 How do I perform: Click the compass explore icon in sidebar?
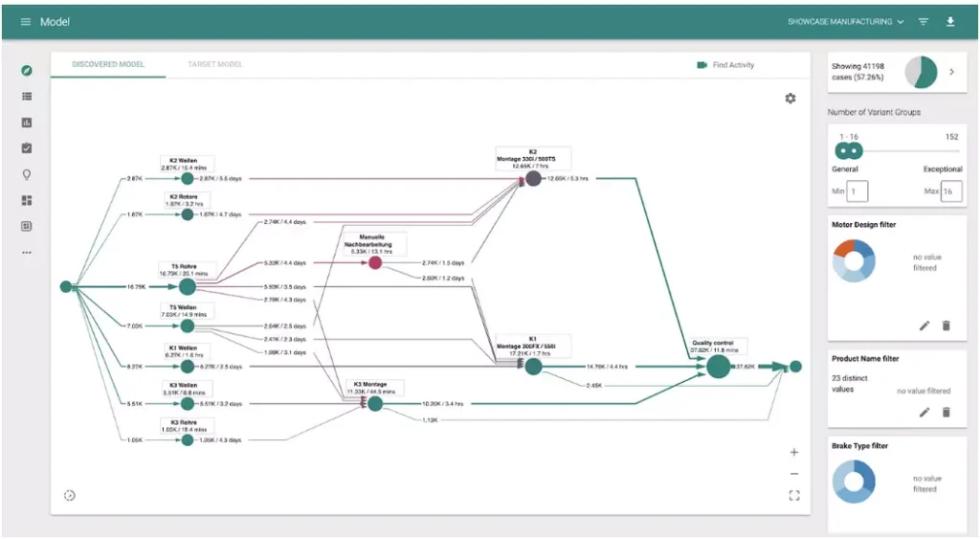coord(27,71)
